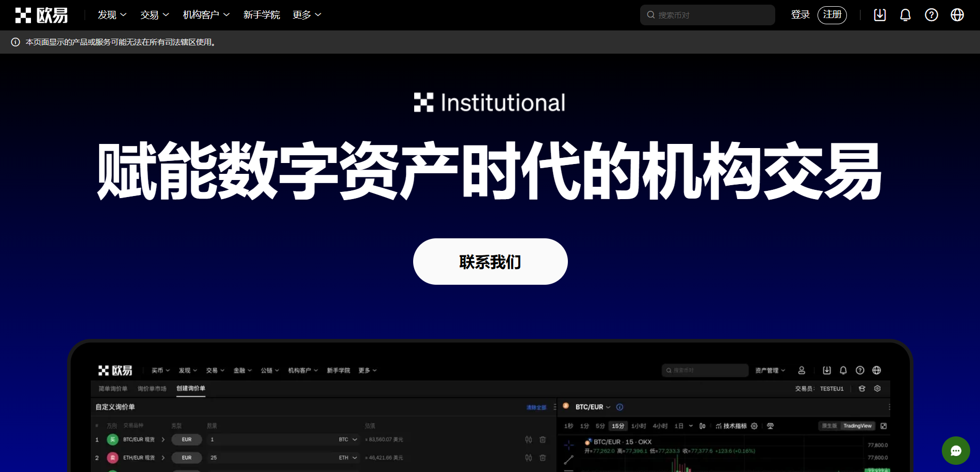This screenshot has width=980, height=472.
Task: Click the graduation cap icon beside TESTEU1
Action: coord(862,388)
